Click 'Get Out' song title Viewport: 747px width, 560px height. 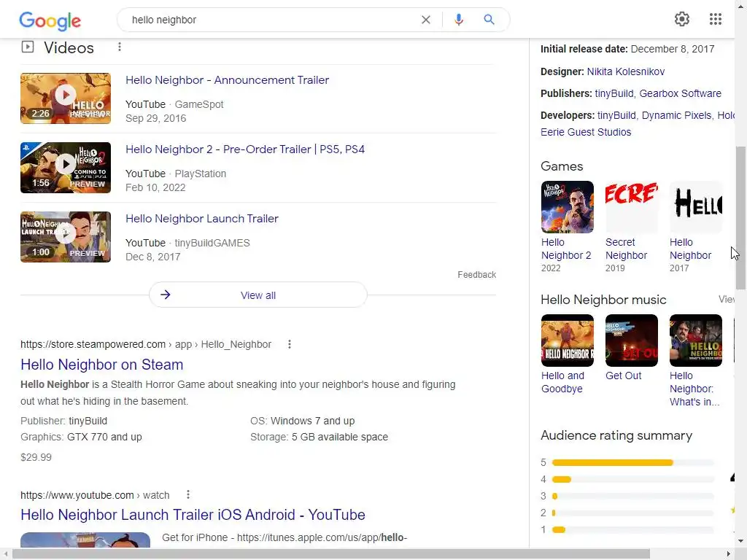[623, 376]
